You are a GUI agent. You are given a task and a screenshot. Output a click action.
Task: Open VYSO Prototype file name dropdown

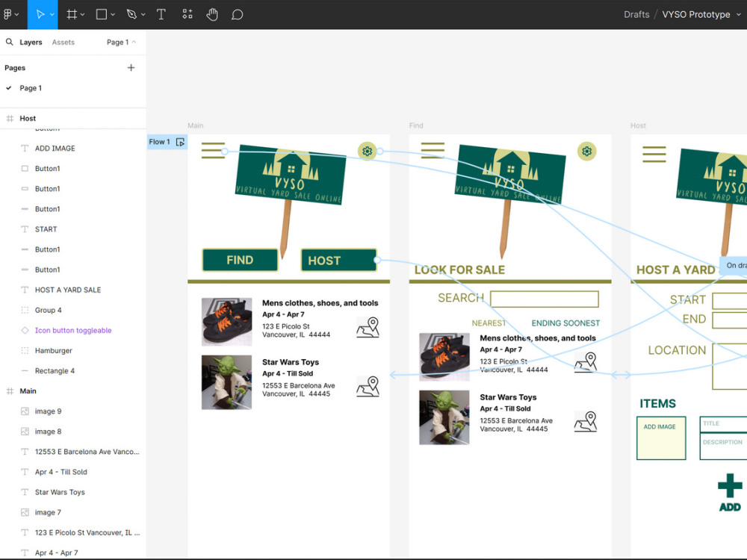point(739,14)
